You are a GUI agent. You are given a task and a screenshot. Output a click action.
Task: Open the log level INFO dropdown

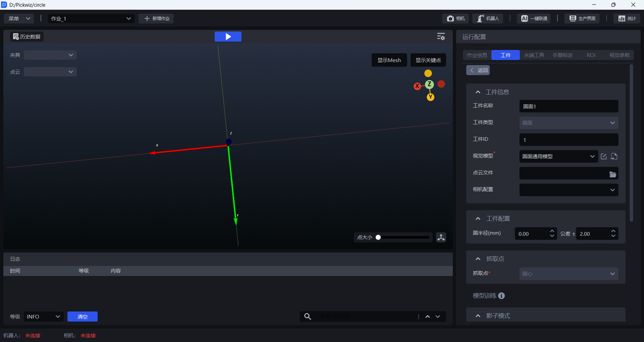tap(44, 317)
